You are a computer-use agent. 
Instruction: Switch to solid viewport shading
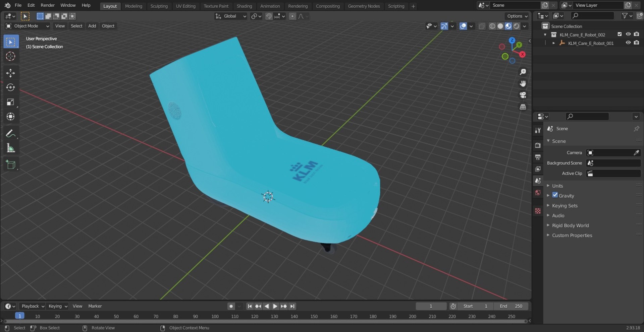pyautogui.click(x=500, y=26)
